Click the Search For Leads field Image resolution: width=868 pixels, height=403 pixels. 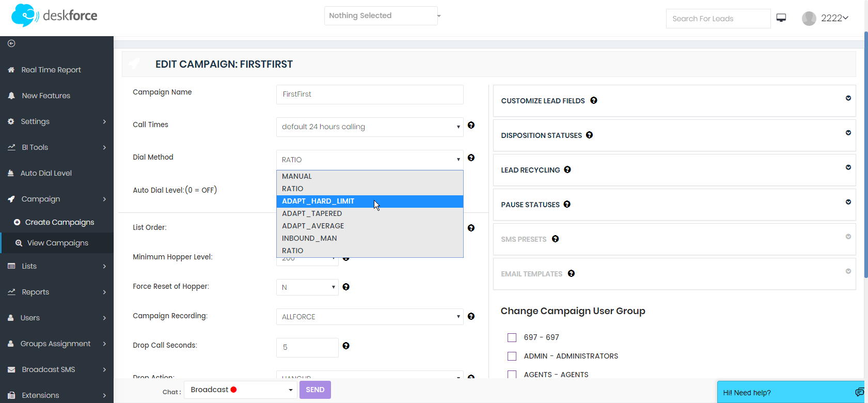[718, 19]
